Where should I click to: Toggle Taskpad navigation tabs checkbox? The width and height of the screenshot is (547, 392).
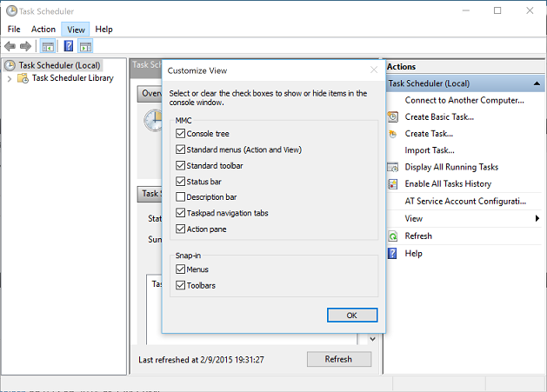pyautogui.click(x=180, y=213)
